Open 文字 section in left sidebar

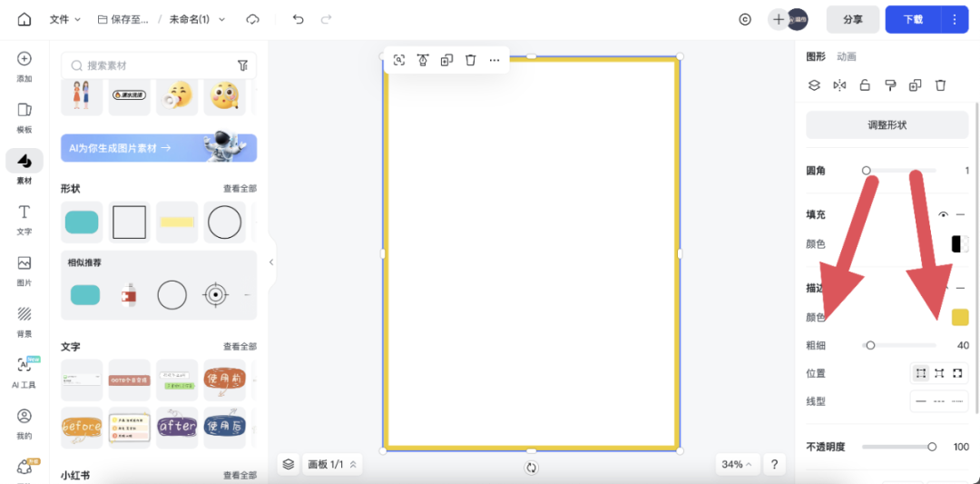pos(24,218)
